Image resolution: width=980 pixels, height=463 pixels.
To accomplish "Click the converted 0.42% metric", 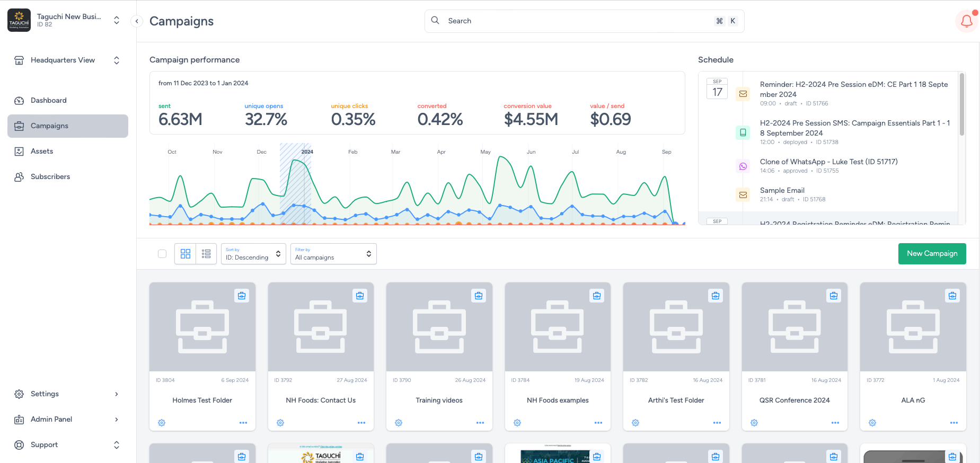I will pos(440,115).
